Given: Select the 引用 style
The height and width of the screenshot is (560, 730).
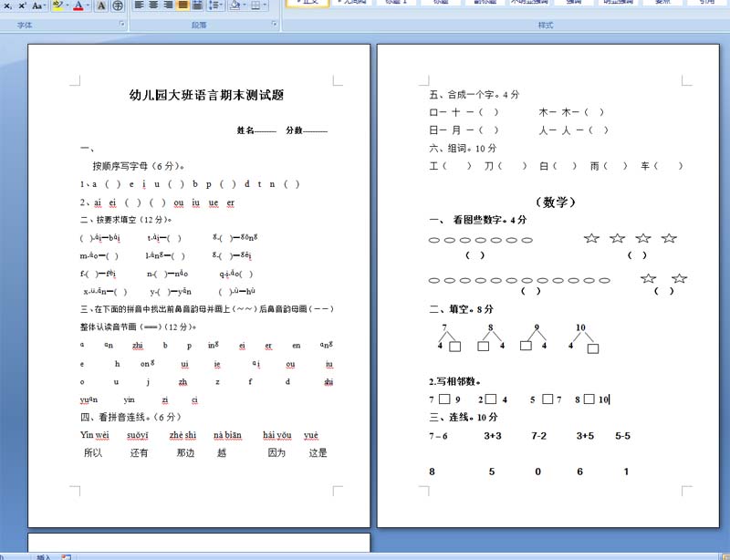Looking at the screenshot, I should [x=706, y=2].
